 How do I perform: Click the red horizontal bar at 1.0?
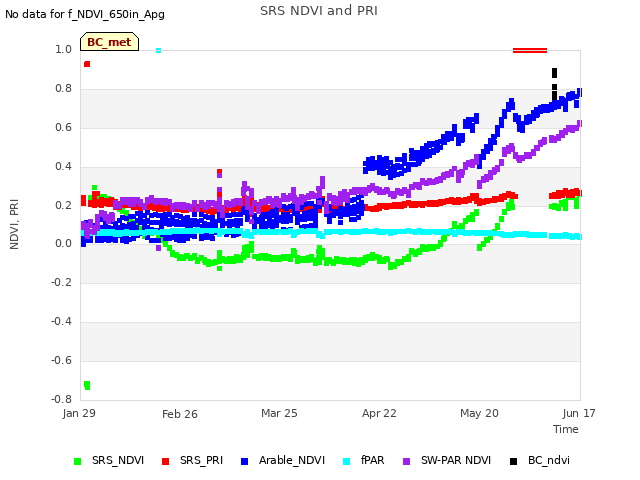click(530, 51)
